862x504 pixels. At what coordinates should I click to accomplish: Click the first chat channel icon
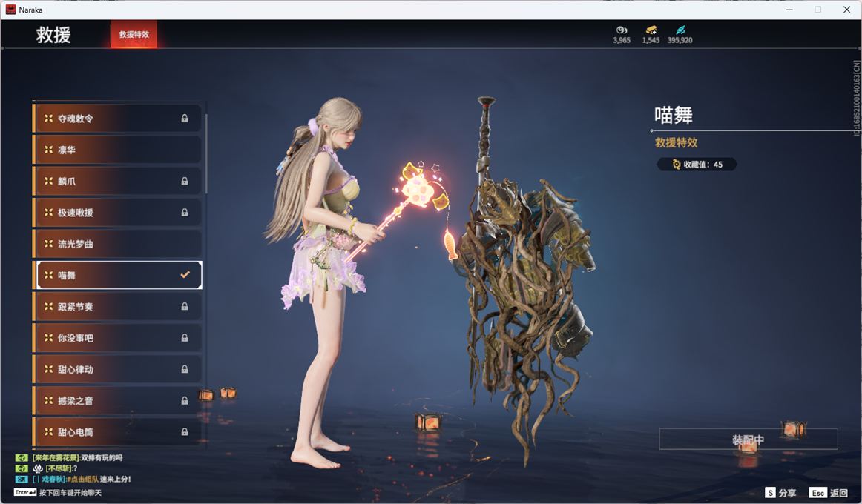click(22, 457)
